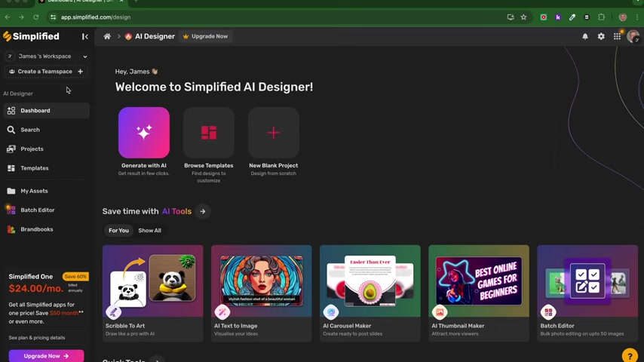Click the Generate with AI tile
Screen dimensions: 644x362
144,133
